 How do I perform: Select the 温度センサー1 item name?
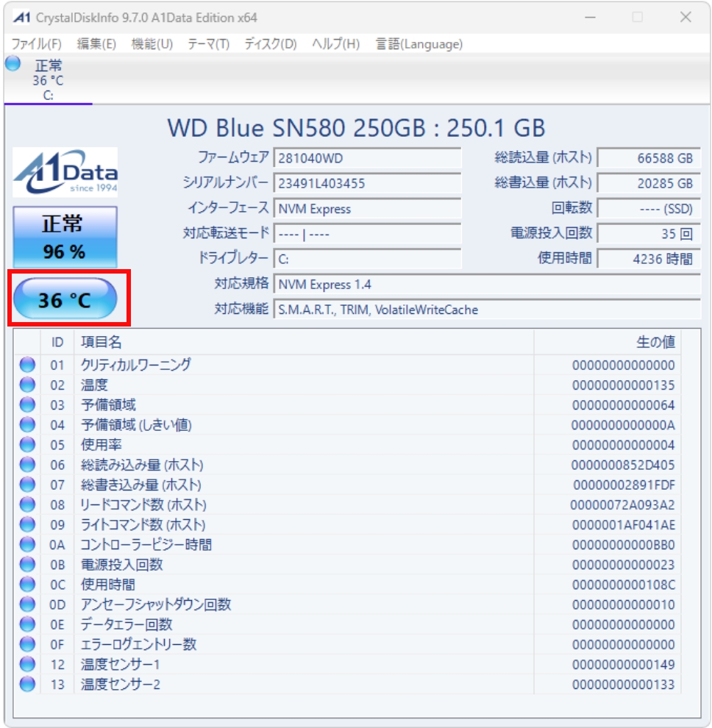pyautogui.click(x=121, y=665)
